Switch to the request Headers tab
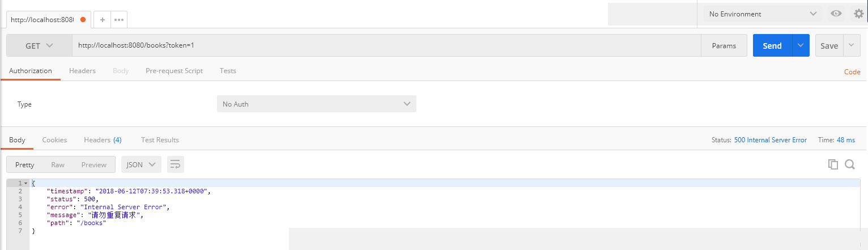 click(x=82, y=71)
